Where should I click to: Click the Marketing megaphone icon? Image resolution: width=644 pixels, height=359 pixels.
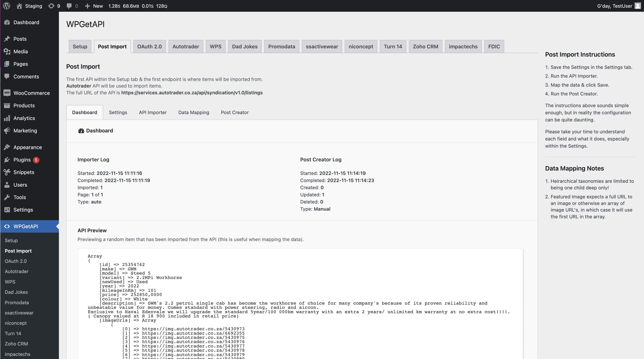click(7, 130)
